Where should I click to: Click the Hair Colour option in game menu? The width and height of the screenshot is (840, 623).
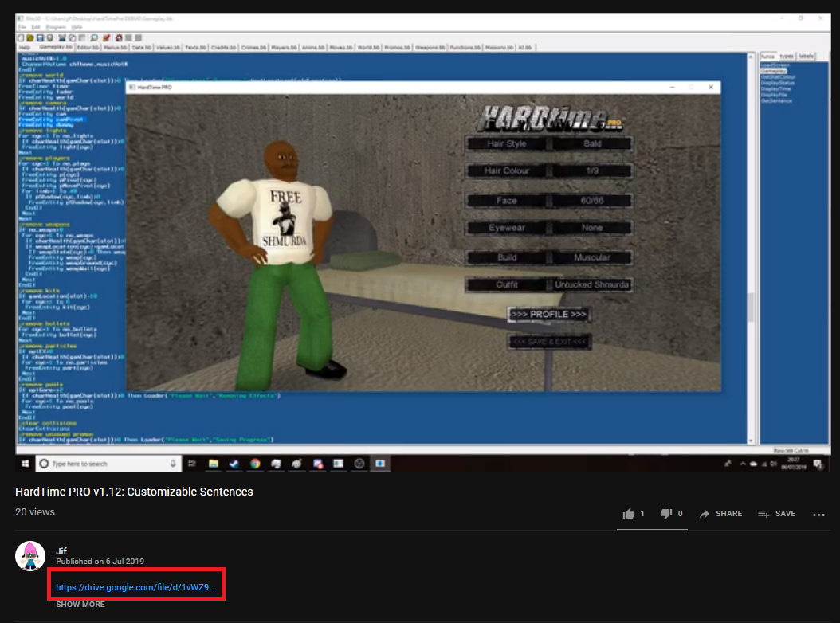click(507, 170)
